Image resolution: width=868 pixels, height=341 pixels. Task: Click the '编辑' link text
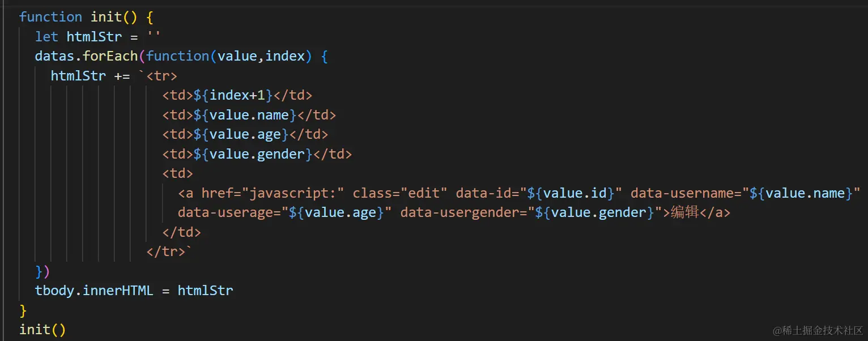pyautogui.click(x=684, y=212)
